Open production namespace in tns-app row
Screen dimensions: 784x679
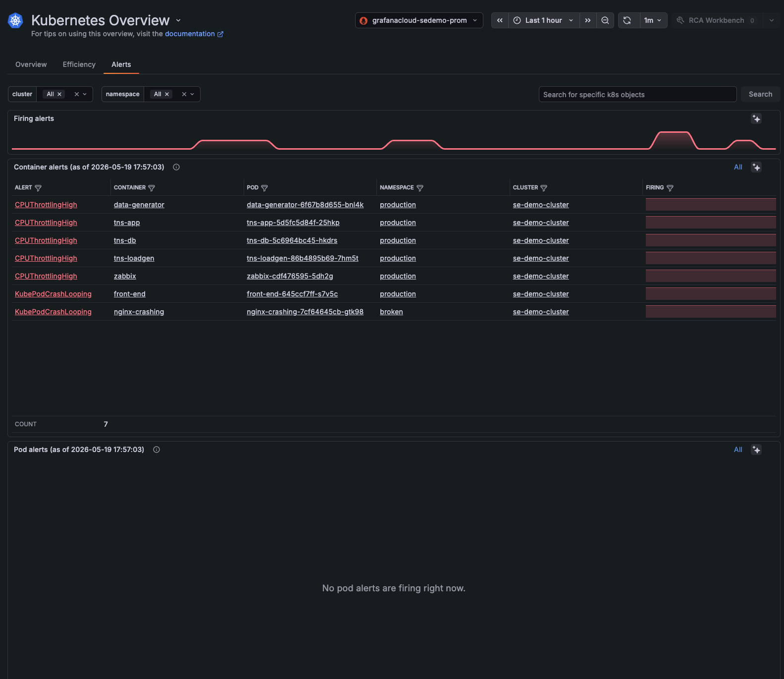click(398, 223)
